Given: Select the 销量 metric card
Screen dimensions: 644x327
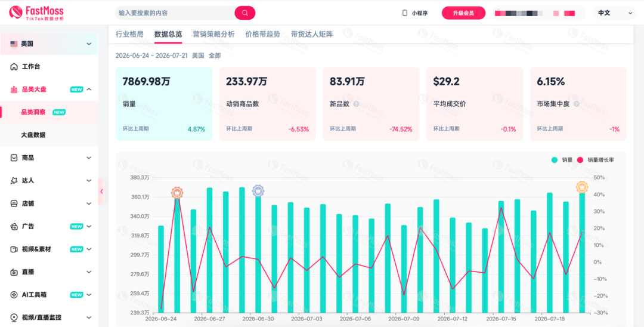Looking at the screenshot, I should click(x=164, y=104).
